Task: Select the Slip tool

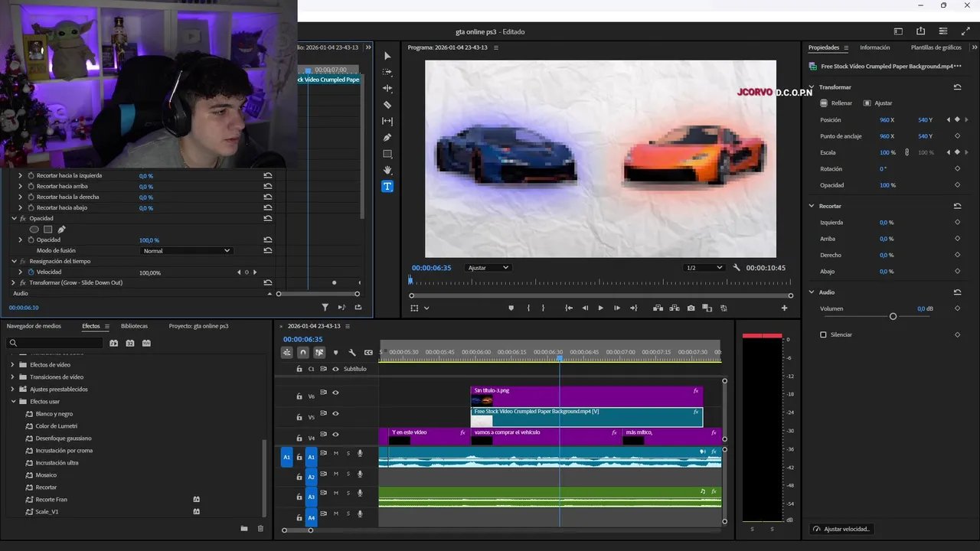Action: (x=387, y=121)
